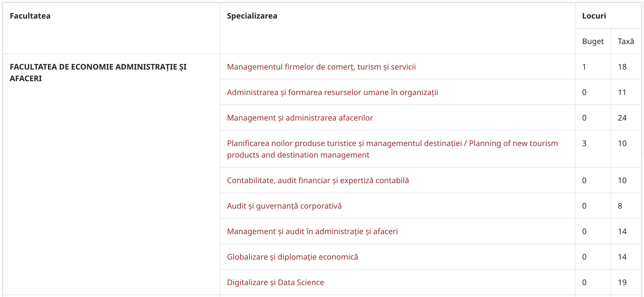Screen dimensions: 644x297
Task: Click Buget value 1 in first specialization row
Action: click(584, 67)
